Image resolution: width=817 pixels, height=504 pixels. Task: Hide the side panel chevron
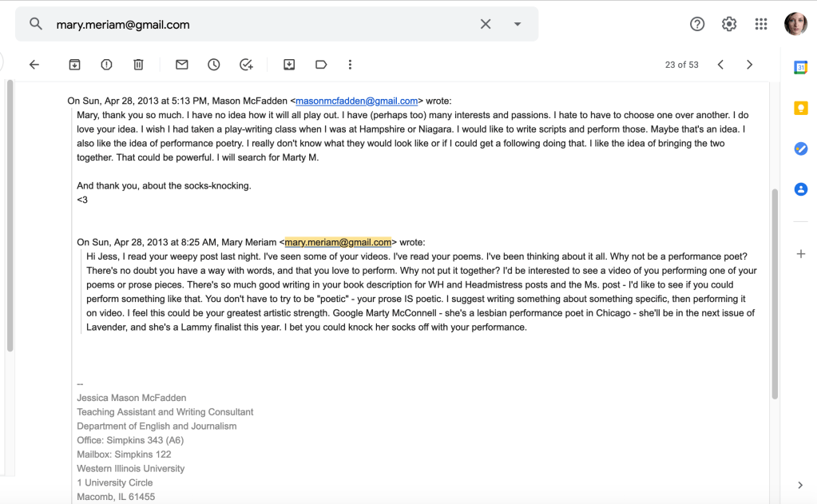[x=800, y=485]
